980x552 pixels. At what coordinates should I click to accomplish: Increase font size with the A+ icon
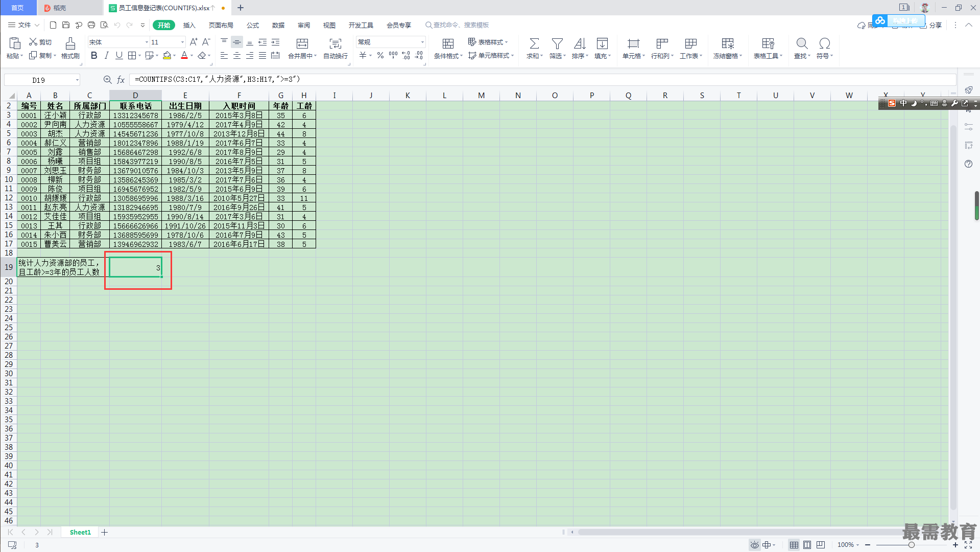194,42
